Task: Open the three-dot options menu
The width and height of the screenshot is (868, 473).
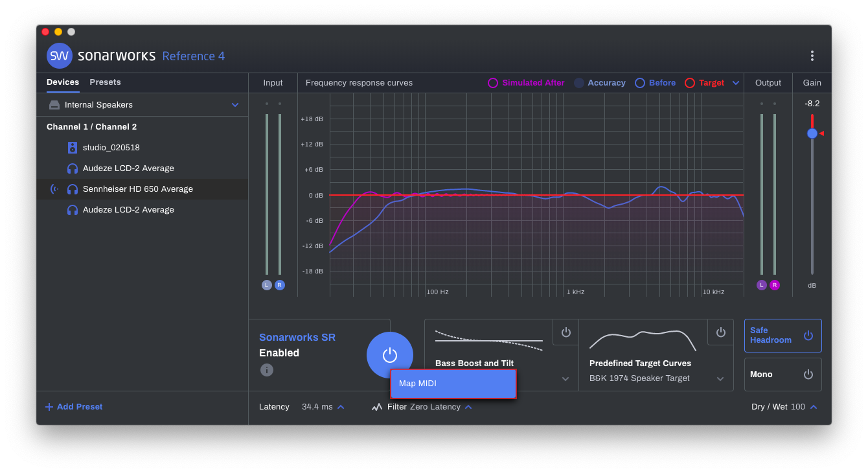Action: click(x=812, y=56)
